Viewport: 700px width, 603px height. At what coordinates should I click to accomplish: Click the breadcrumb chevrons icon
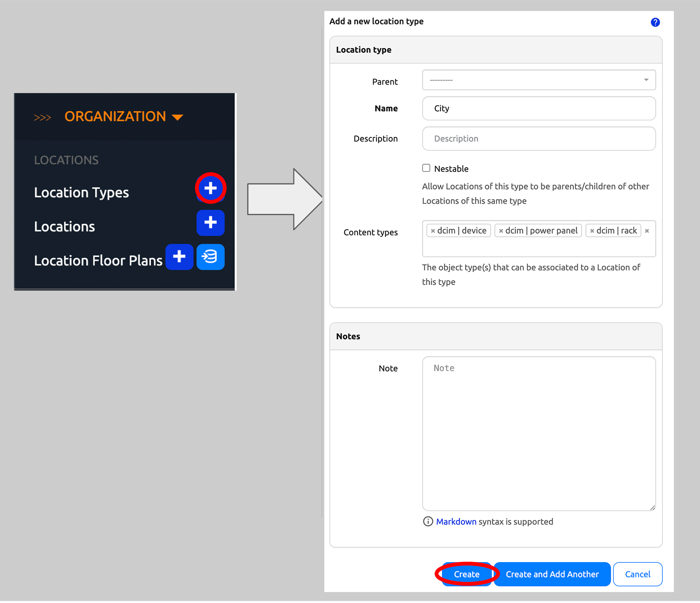click(42, 117)
